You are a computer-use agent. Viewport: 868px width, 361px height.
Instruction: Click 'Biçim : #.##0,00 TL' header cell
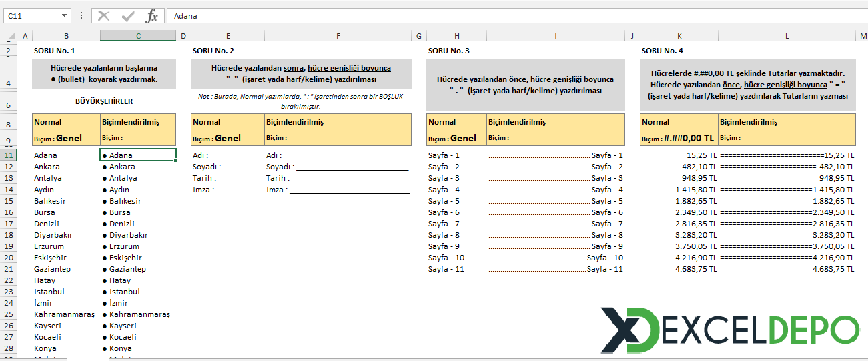pyautogui.click(x=679, y=139)
